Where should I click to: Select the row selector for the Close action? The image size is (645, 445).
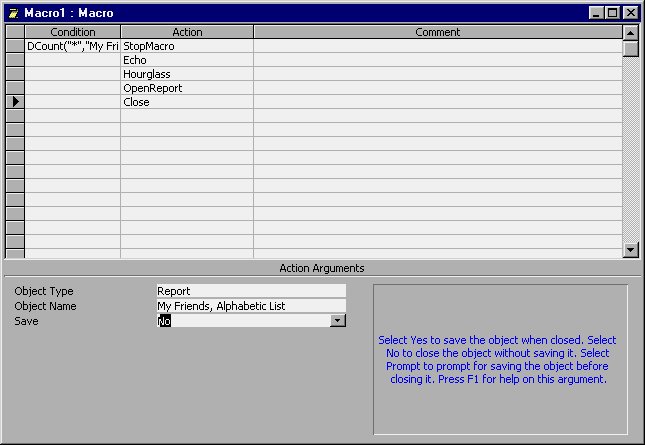[14, 102]
